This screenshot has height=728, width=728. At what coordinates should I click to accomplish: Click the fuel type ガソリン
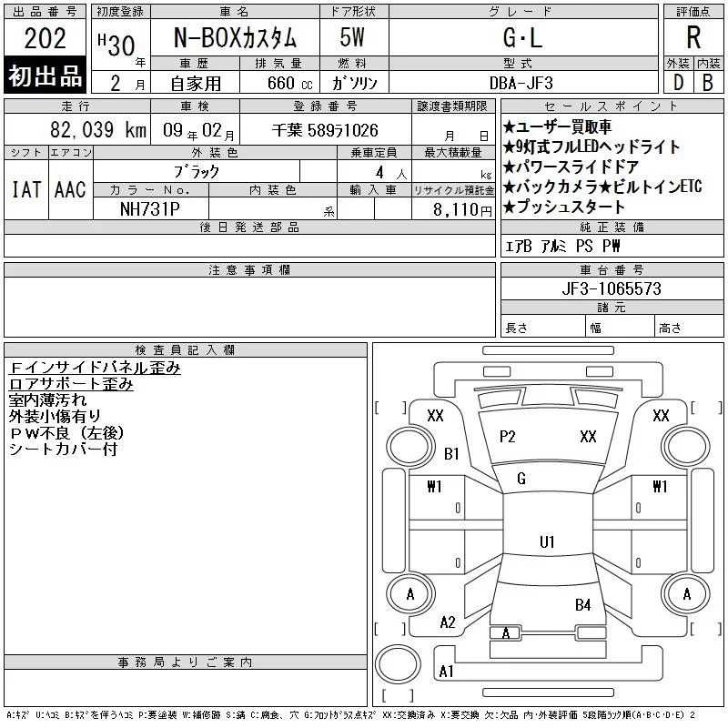354,83
